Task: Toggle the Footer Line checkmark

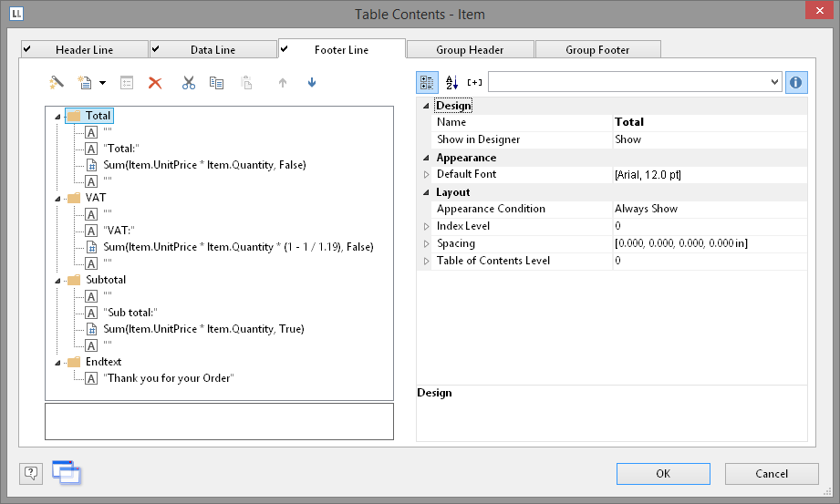Action: coord(285,49)
